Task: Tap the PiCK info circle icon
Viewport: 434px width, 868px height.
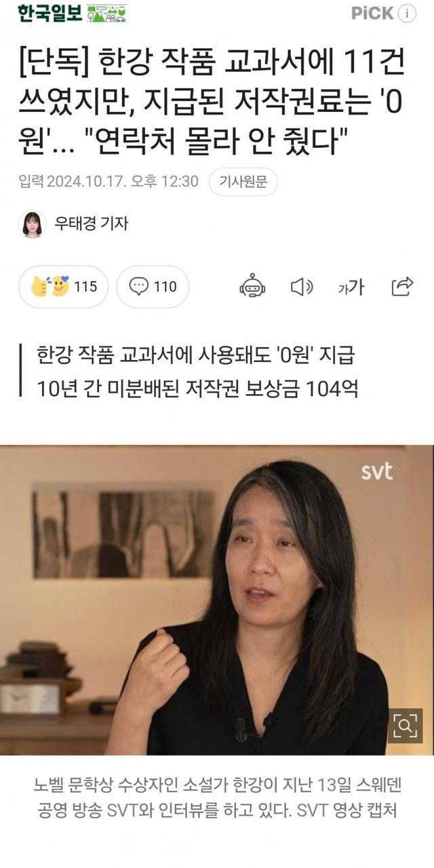Action: tap(407, 14)
